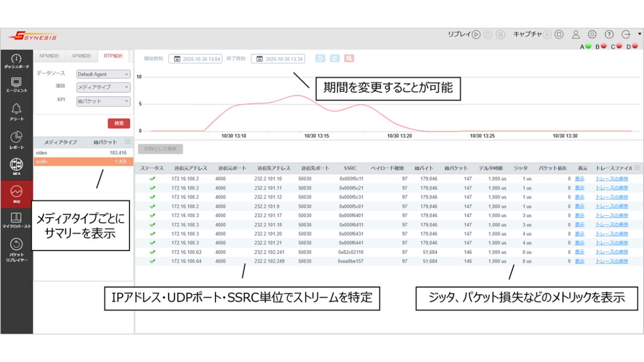This screenshot has width=644, height=362.
Task: Open the ダッシュボード view in the sidebar
Action: pos(17,59)
